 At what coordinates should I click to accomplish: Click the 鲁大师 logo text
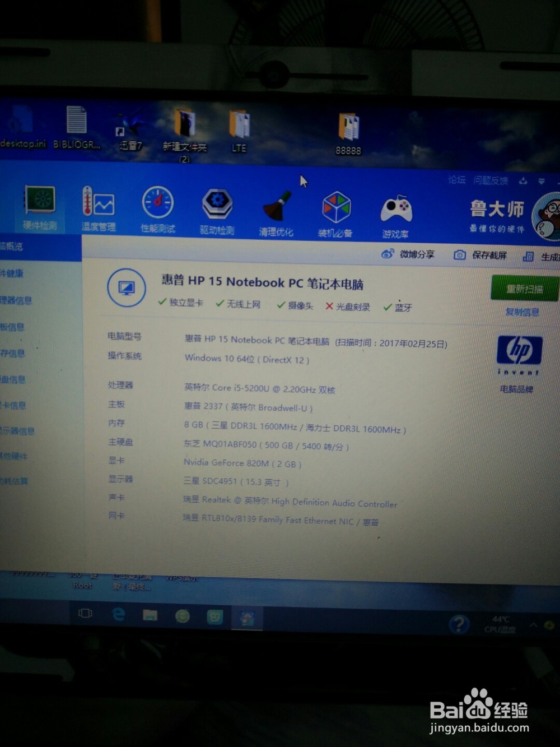point(497,210)
